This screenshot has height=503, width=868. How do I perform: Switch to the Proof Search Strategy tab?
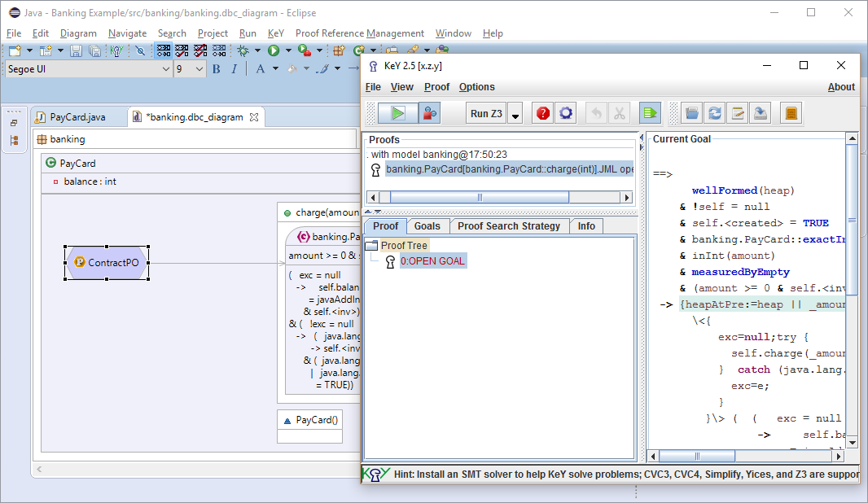(x=509, y=225)
